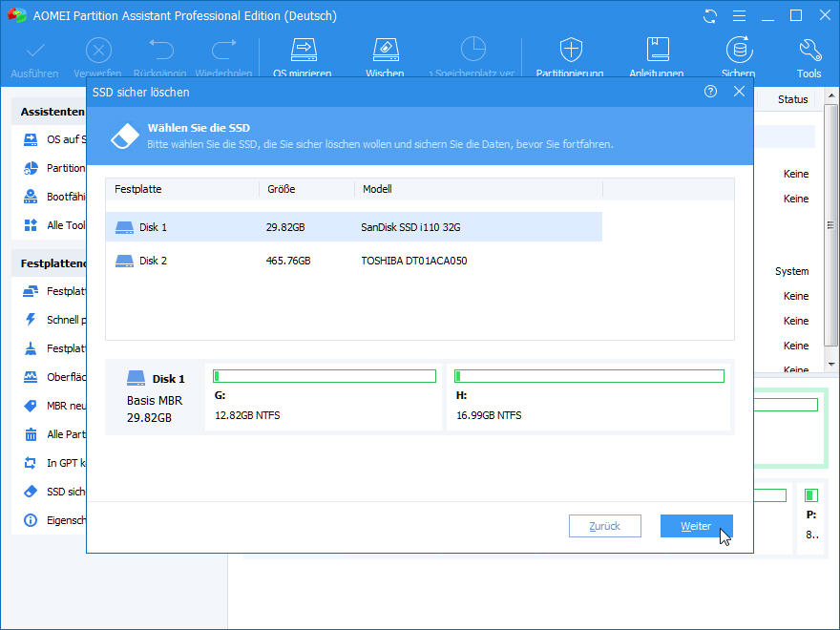Open the hamburger menu in title bar
Viewport: 840px width, 630px height.
tap(739, 16)
